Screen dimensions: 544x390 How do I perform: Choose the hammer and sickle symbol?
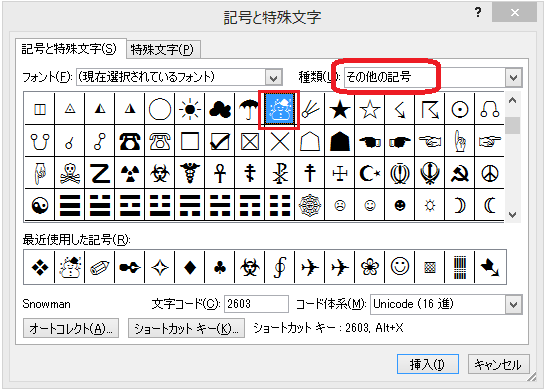(x=460, y=173)
